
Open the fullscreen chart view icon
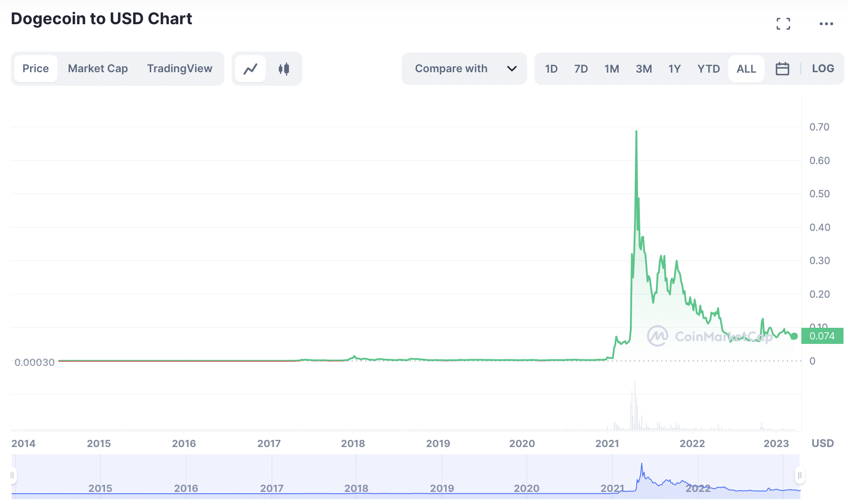point(783,24)
